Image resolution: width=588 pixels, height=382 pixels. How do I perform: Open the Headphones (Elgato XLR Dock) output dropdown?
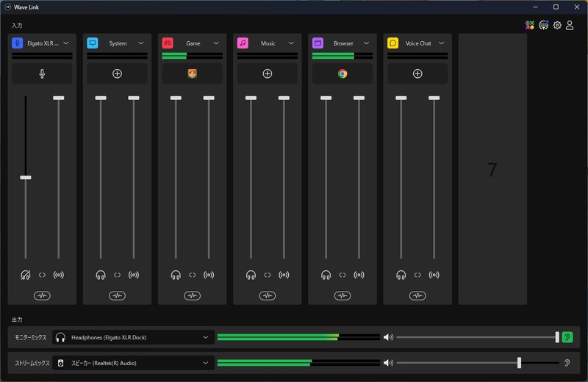tap(134, 337)
